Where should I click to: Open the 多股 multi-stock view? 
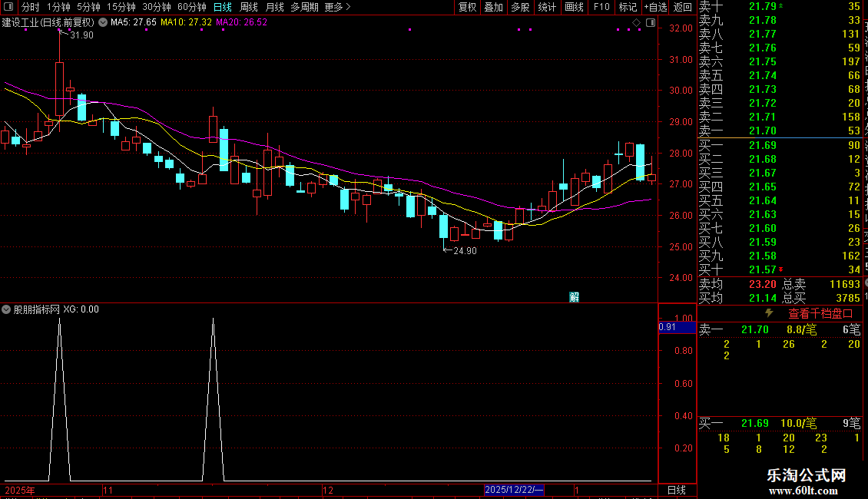[520, 7]
